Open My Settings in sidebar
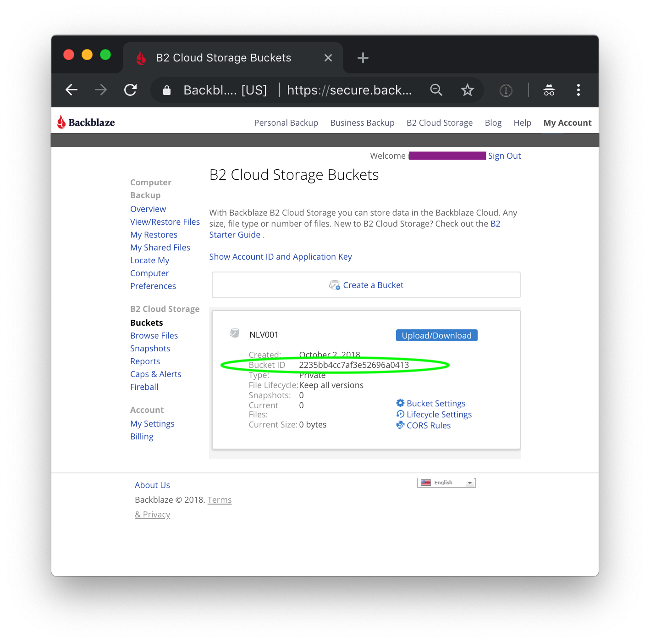Viewport: 650px width, 644px height. 152,424
